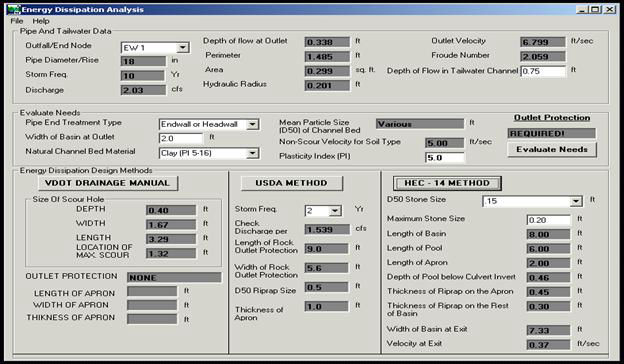624x364 pixels.
Task: Click the empty THIKNESS OF APRON field
Action: 152,319
